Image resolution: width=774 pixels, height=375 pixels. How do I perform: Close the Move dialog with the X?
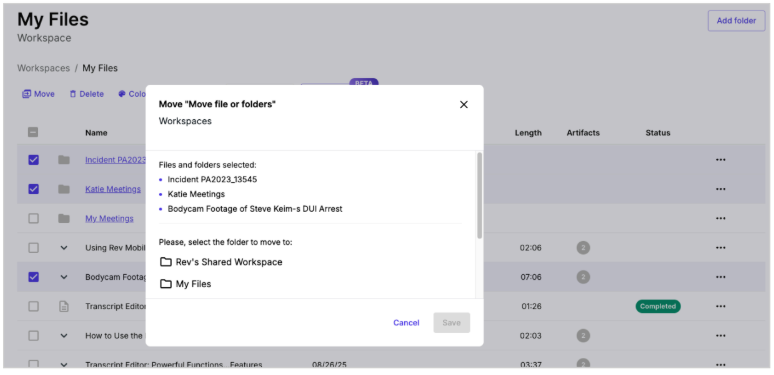tap(464, 105)
